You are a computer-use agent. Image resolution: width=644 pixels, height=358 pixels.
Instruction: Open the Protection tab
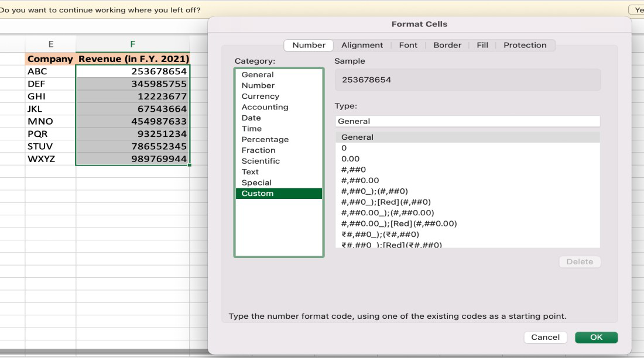(525, 45)
